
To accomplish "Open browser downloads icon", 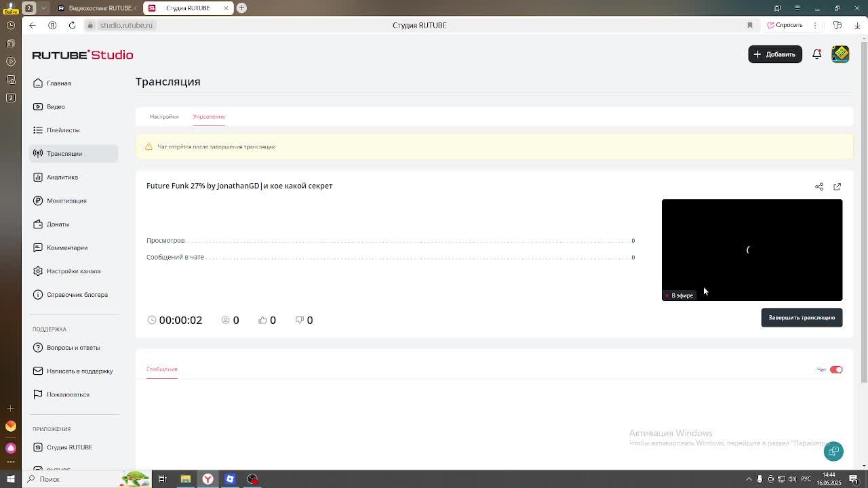I will [x=857, y=25].
